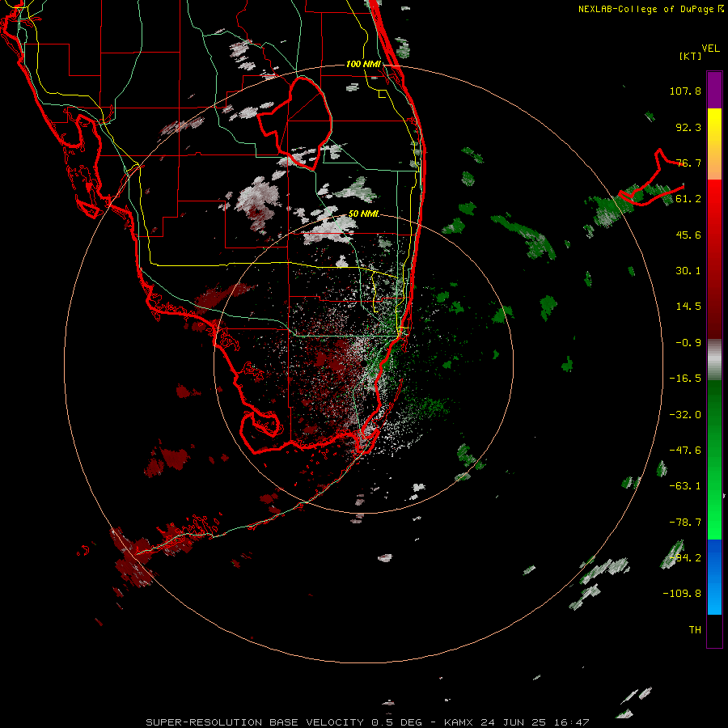Select the 107.8 legend value
This screenshot has height=728, width=728.
(x=685, y=91)
